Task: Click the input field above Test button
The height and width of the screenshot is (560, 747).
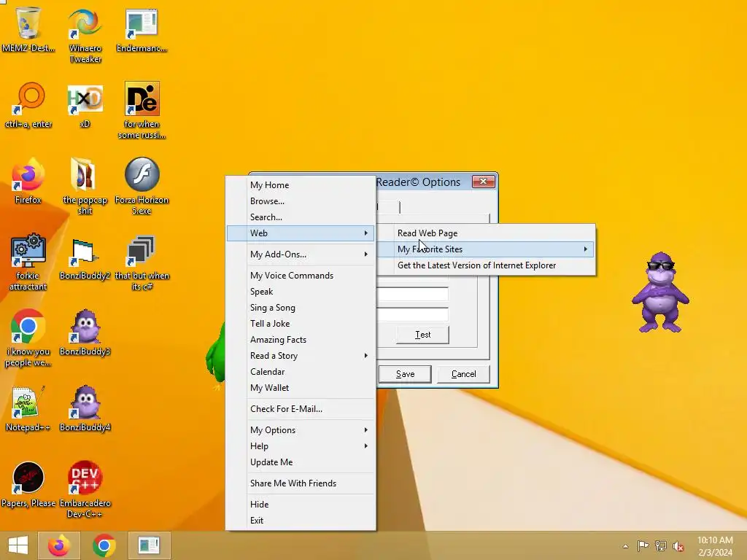Action: tap(413, 314)
